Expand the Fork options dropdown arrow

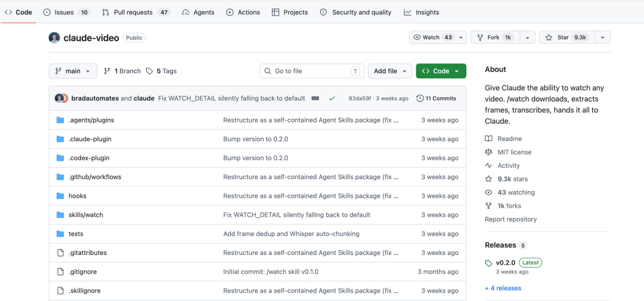point(527,38)
